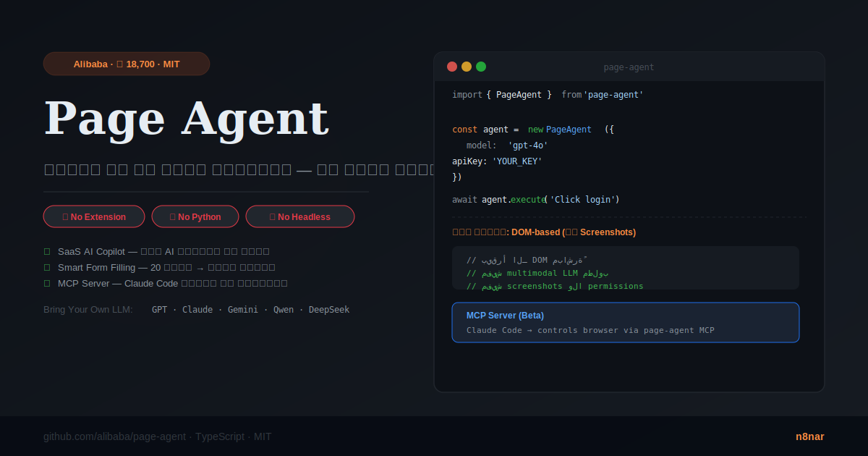This screenshot has width=868, height=456.
Task: Open the github.com/alibaba/page-agent footer link
Action: point(114,436)
